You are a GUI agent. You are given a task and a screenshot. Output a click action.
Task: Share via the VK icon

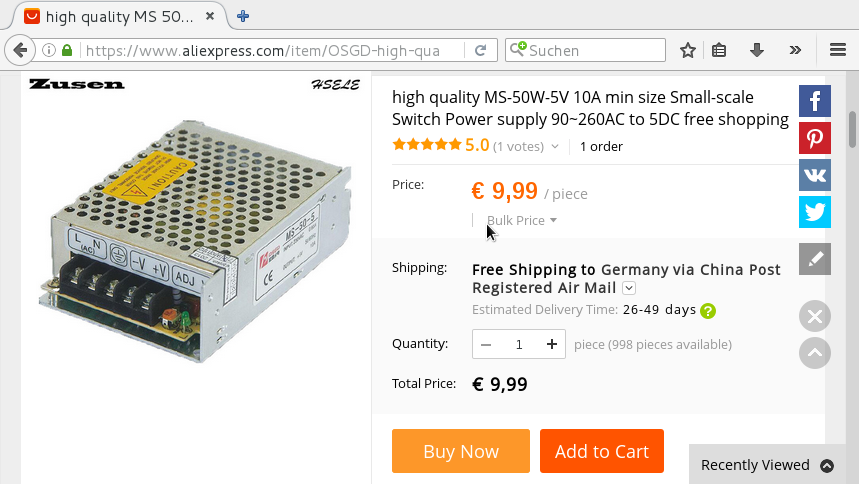815,174
